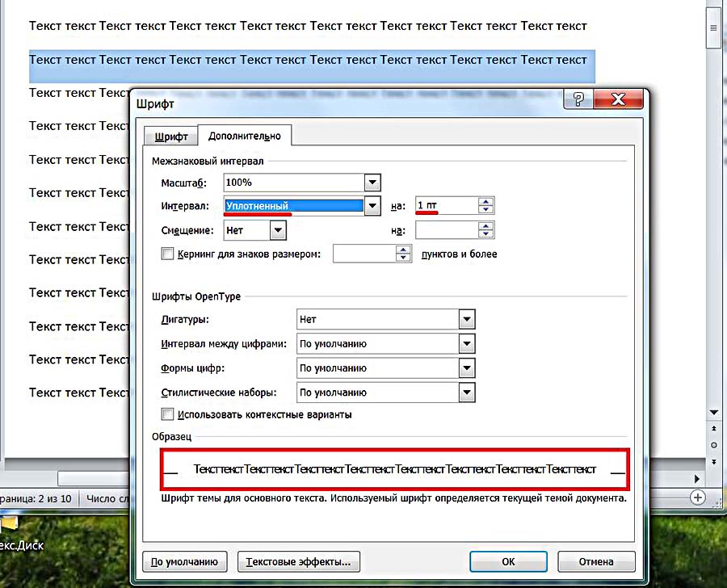Open the Лигатуры dropdown
727x588 pixels.
tap(466, 320)
